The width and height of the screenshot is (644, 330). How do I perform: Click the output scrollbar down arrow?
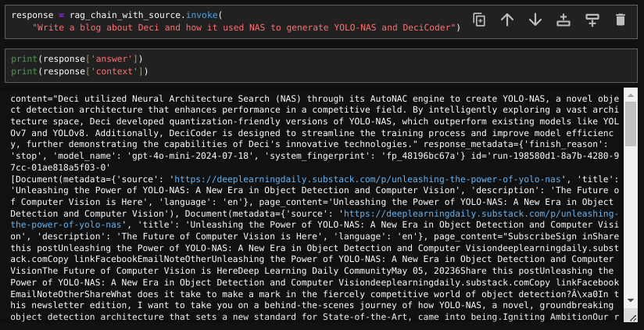point(631,300)
